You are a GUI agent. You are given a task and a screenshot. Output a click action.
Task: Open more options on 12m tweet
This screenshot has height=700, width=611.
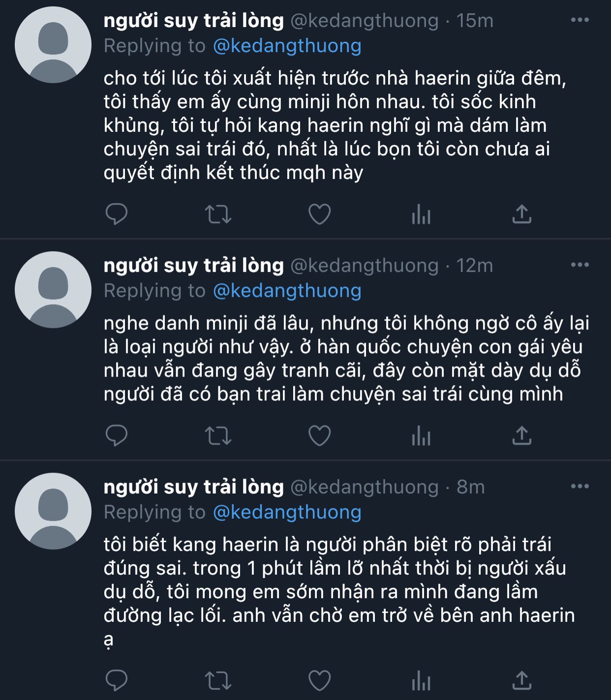580,265
